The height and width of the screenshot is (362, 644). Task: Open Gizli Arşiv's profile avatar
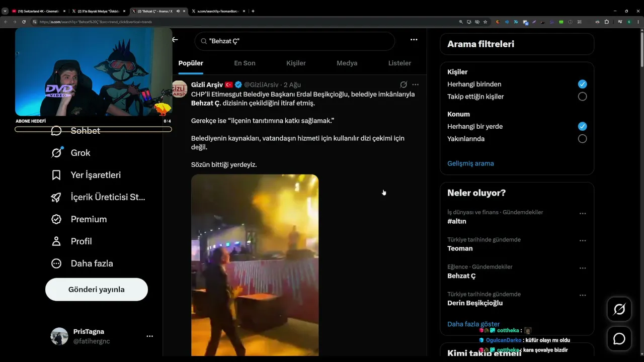pyautogui.click(x=180, y=89)
